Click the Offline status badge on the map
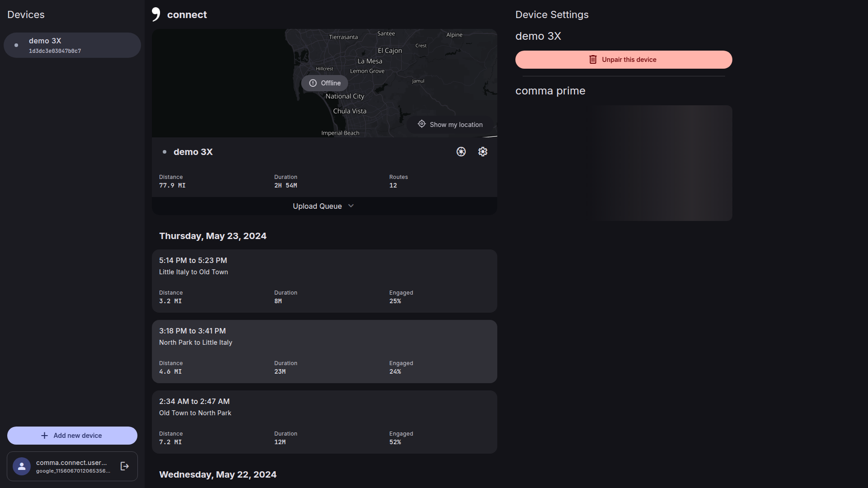868x488 pixels. pos(325,83)
